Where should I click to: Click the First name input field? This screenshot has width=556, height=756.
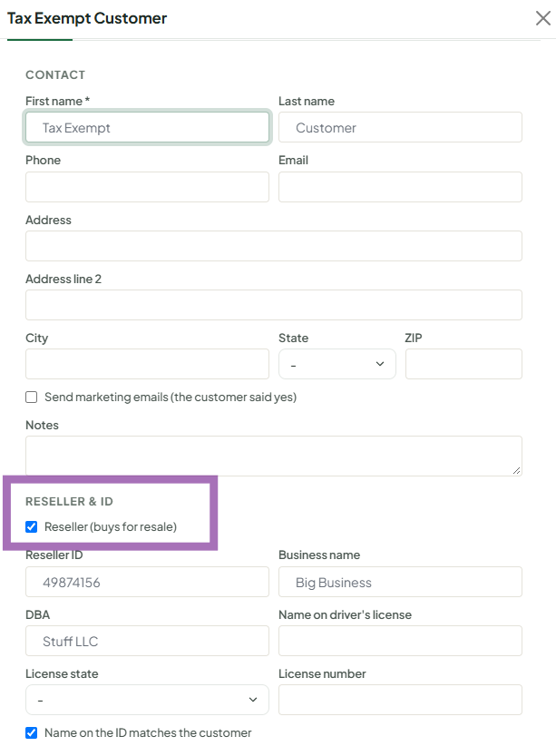tap(148, 127)
